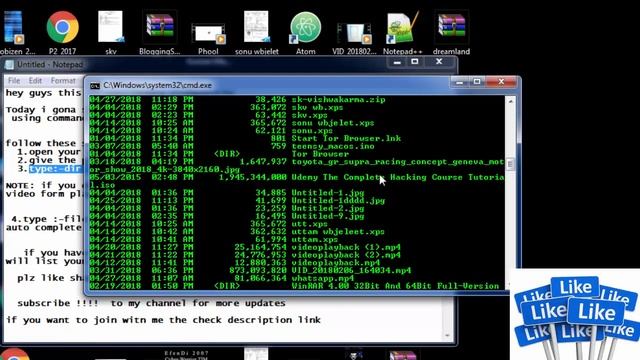Viewport: 640px width, 360px height.
Task: Open the sonu wbjelet document icon
Action: 257,32
